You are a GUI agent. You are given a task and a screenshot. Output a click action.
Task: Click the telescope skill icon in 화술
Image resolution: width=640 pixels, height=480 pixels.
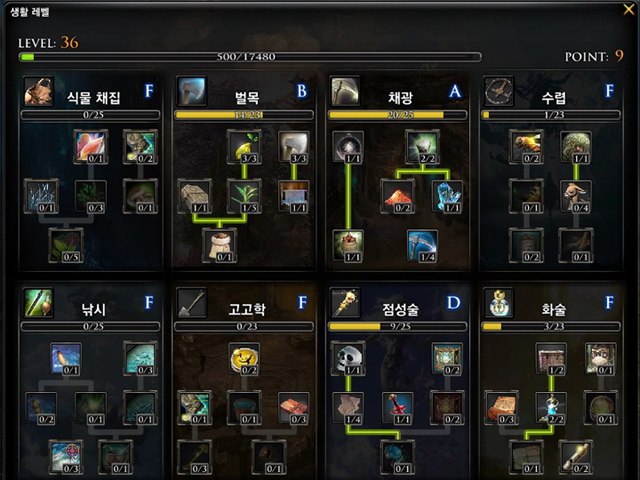pyautogui.click(x=576, y=456)
